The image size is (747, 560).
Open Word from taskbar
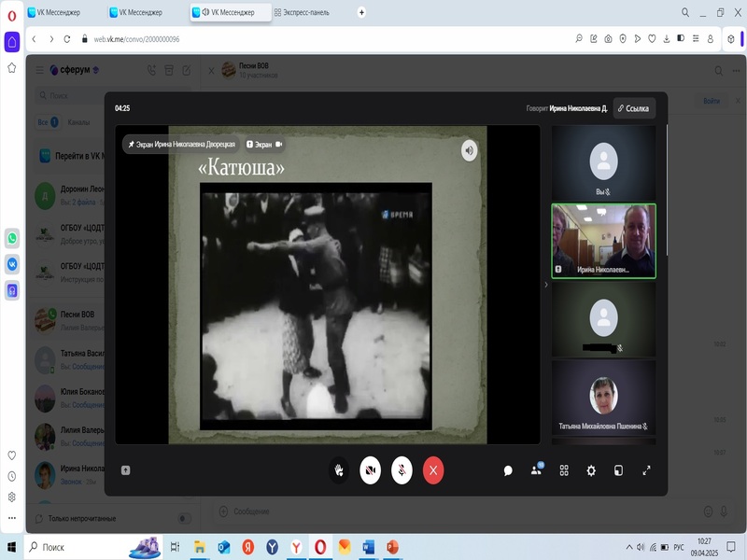(368, 547)
